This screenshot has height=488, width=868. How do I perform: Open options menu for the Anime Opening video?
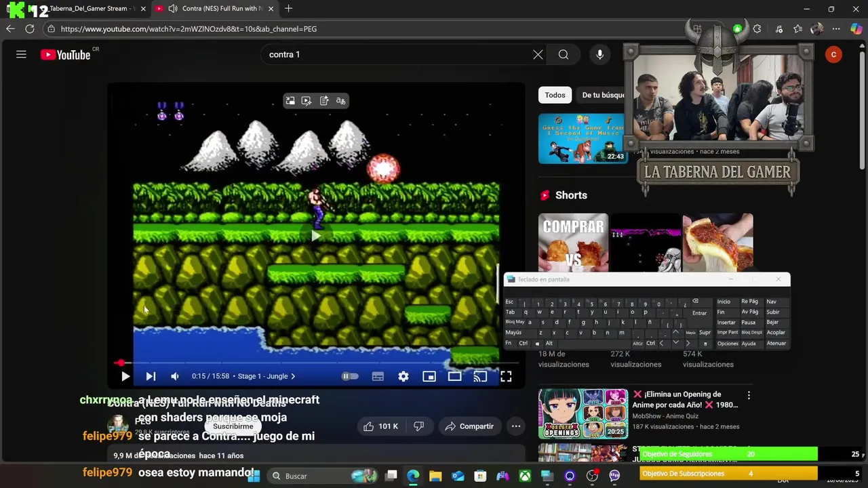749,395
